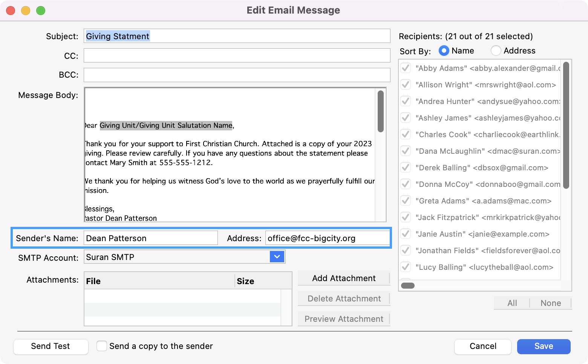Click the Suran SMTP combo box
The height and width of the screenshot is (364, 588).
pos(177,257)
